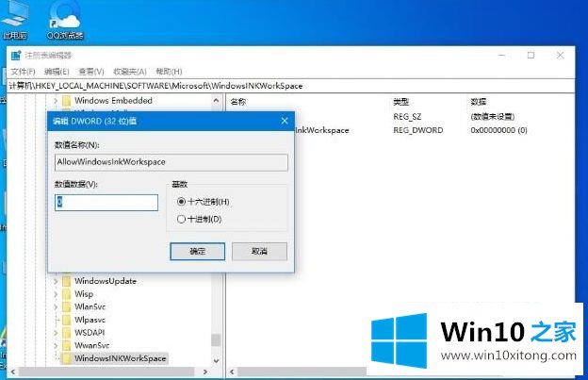Select the Wlpasvc folder icon
Image resolution: width=588 pixels, height=380 pixels.
[x=66, y=320]
